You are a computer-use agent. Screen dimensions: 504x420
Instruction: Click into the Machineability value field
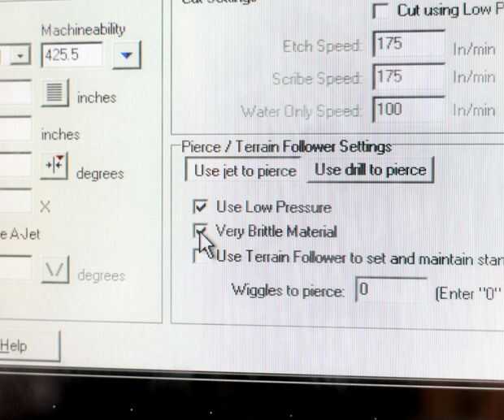click(72, 54)
